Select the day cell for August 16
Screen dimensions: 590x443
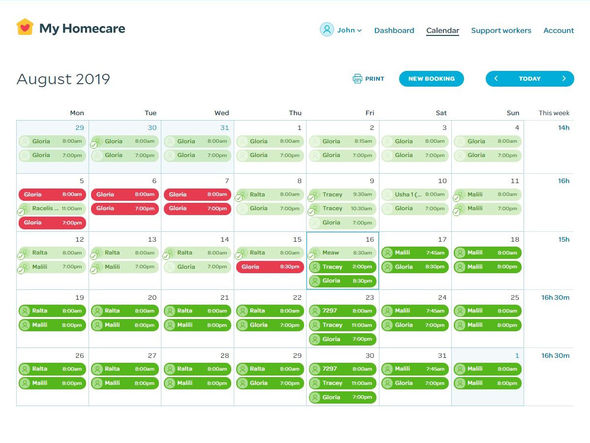(x=343, y=261)
